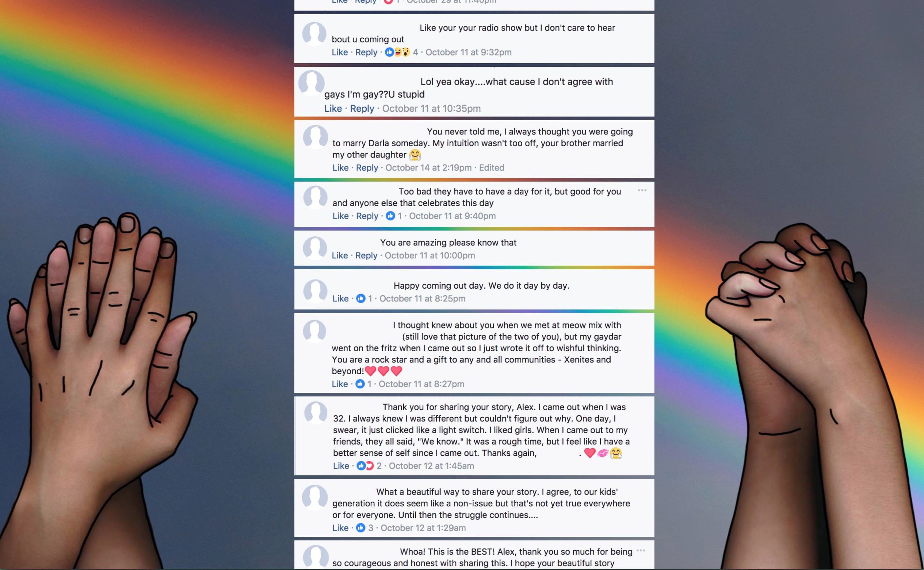Open the three-dot menu on the 'Whoa!' comment
The width and height of the screenshot is (924, 570).
(641, 551)
